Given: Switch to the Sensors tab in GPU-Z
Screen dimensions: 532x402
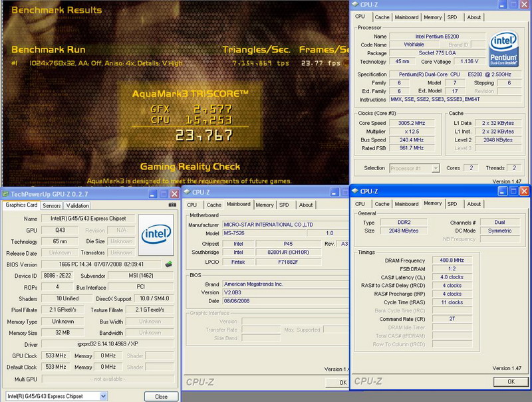Looking at the screenshot, I should point(52,205).
